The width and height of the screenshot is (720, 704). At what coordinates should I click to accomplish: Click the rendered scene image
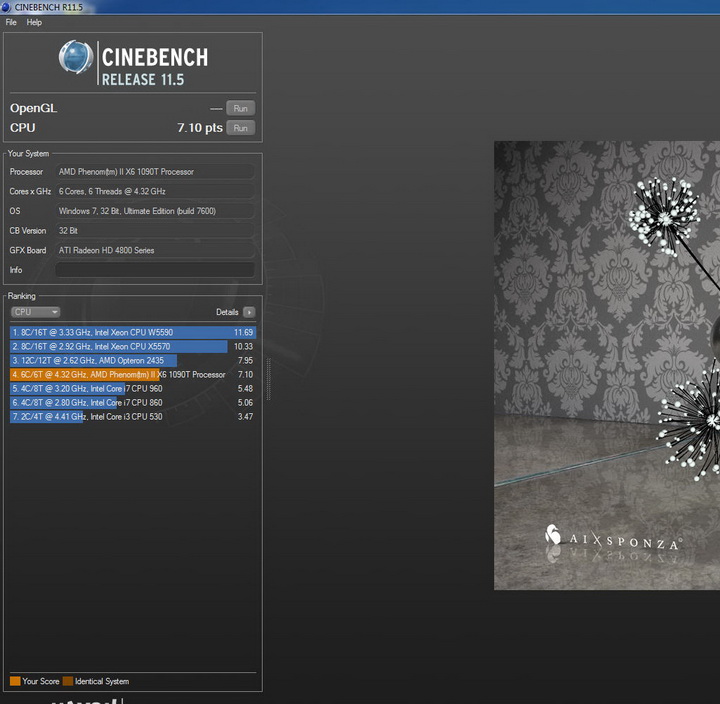(x=607, y=365)
